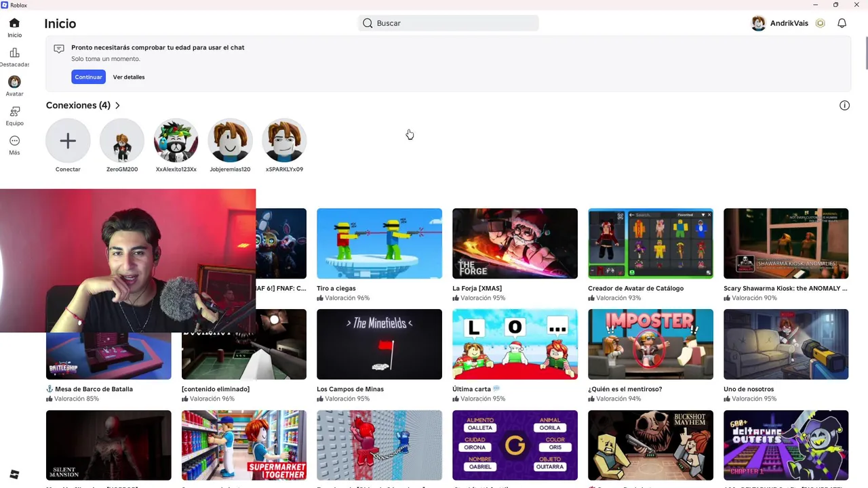Viewport: 868px width, 488px height.
Task: Open the Silent Mansion game thumbnail
Action: [108, 445]
